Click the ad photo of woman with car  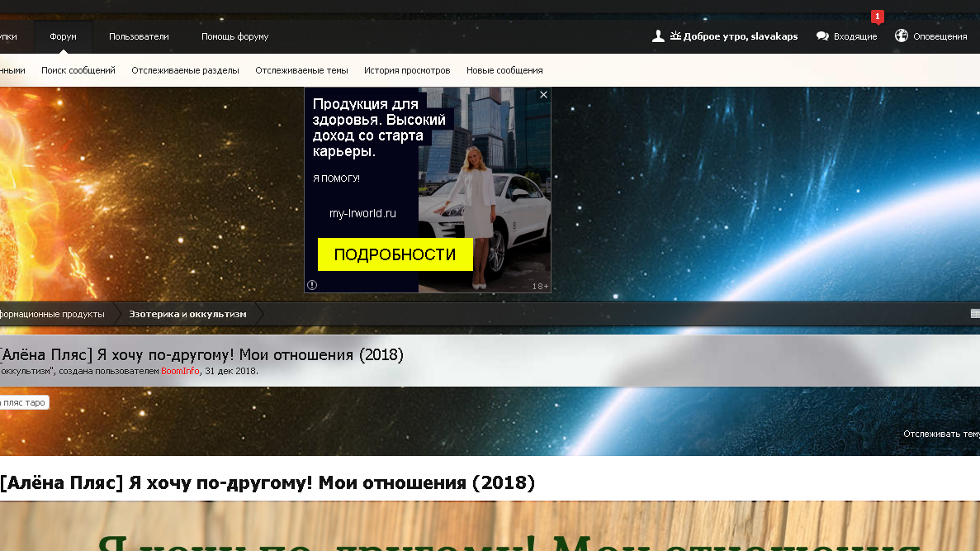click(x=485, y=189)
